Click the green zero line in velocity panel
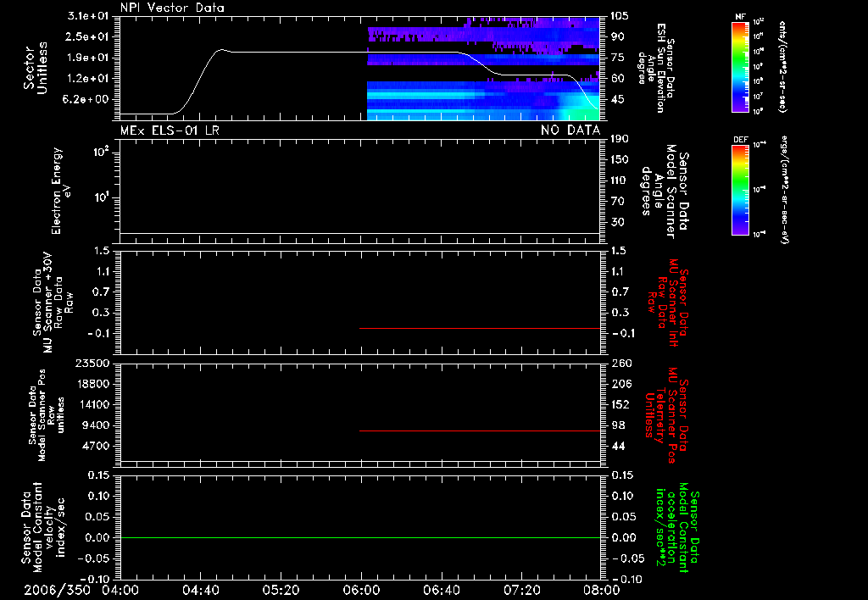Image resolution: width=868 pixels, height=600 pixels. (x=360, y=537)
